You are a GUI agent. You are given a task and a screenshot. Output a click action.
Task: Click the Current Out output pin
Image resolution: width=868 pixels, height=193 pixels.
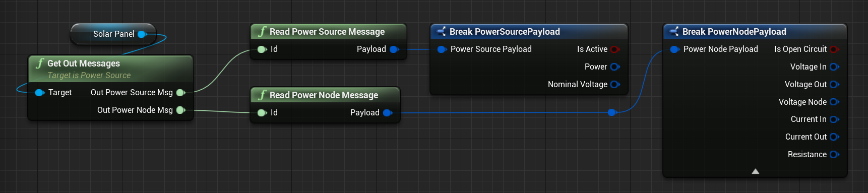834,137
